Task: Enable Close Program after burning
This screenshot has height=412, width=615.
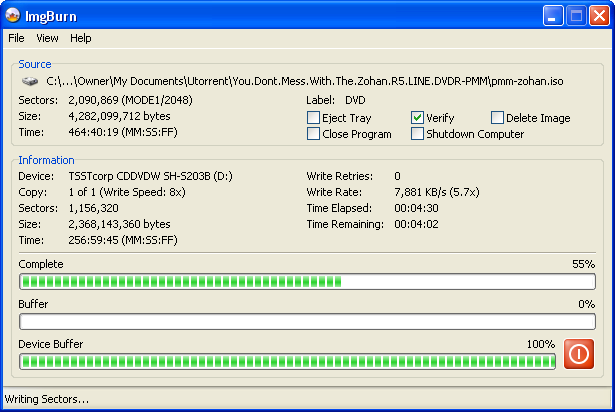Action: click(313, 133)
